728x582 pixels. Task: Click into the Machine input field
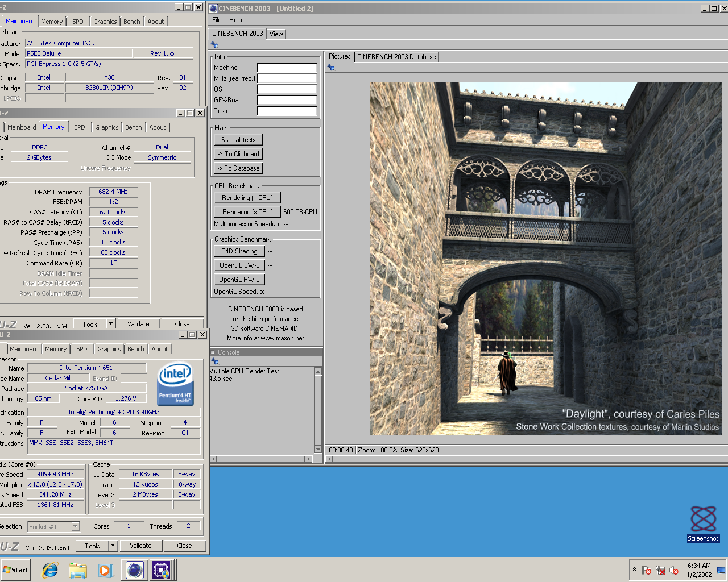click(x=287, y=68)
